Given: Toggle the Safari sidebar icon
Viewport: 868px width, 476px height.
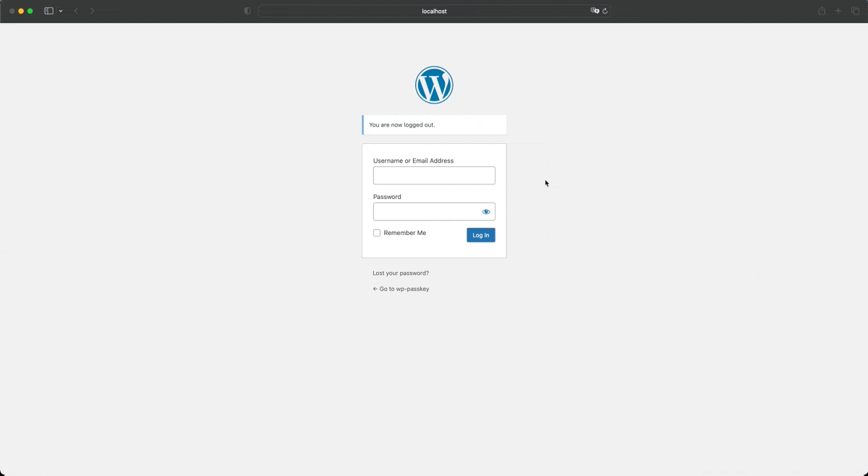Looking at the screenshot, I should 48,11.
